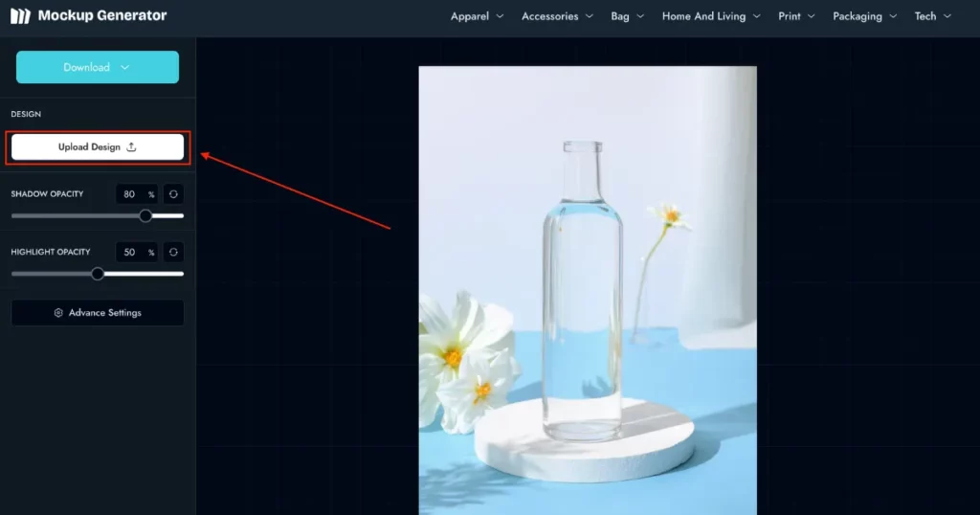The height and width of the screenshot is (515, 980).
Task: Expand the Apparel menu chevron
Action: 500,16
